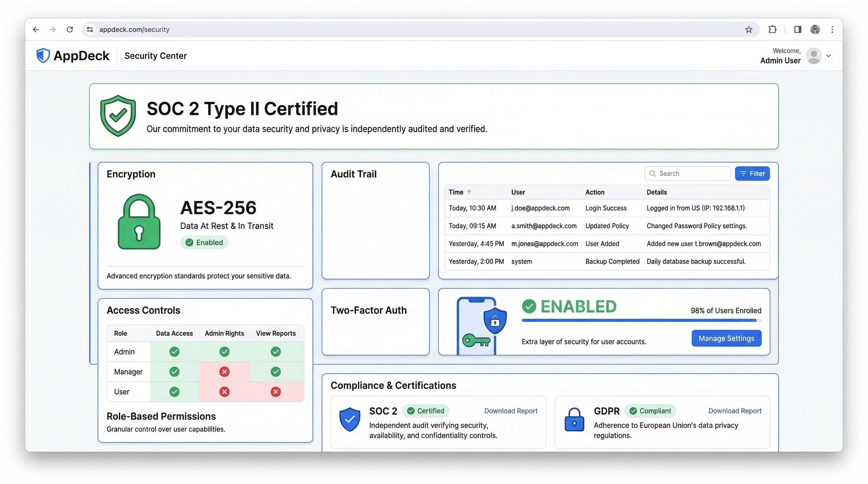Click the phone with key 2FA illustration
Viewport: 868px width, 484px height.
point(481,325)
